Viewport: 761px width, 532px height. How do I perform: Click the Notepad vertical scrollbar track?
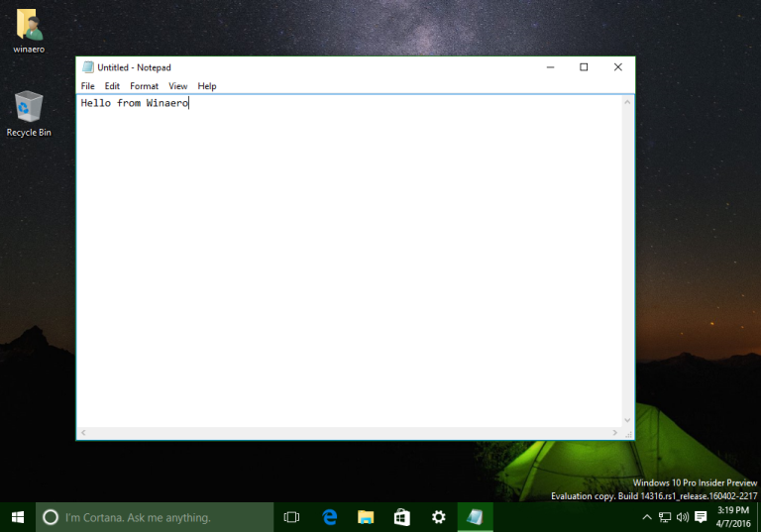click(627, 262)
